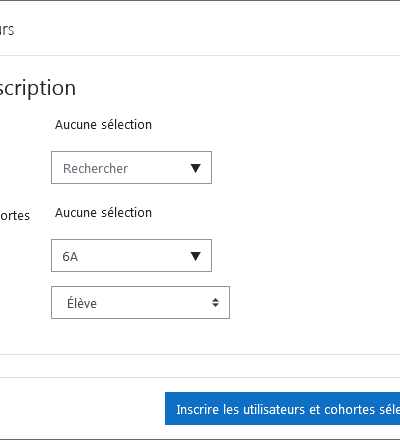Screen dimensions: 400x440
Task: Click the black triangle icon beside 6A
Action: coord(195,256)
